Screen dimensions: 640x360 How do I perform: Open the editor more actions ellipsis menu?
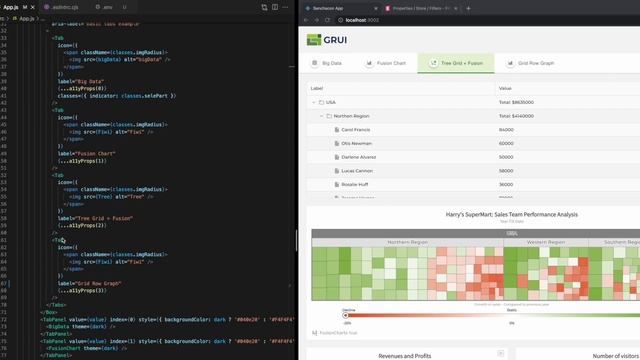coord(285,7)
